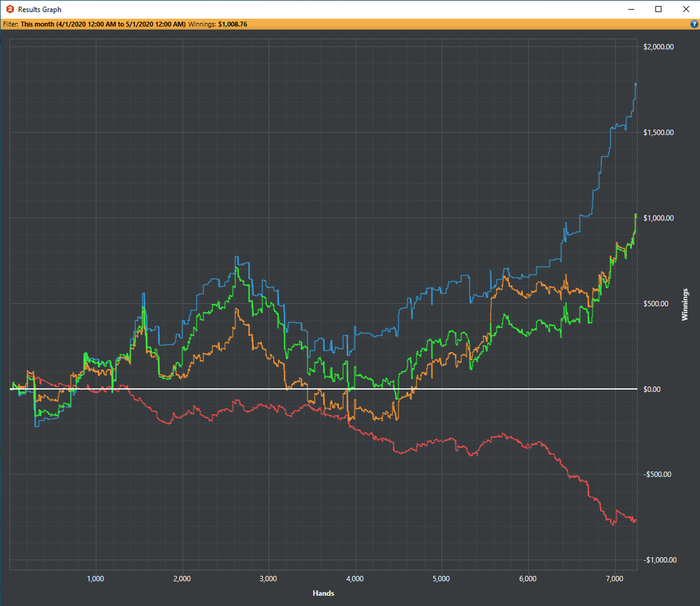Click the vertical Winnings axis title

pos(685,305)
